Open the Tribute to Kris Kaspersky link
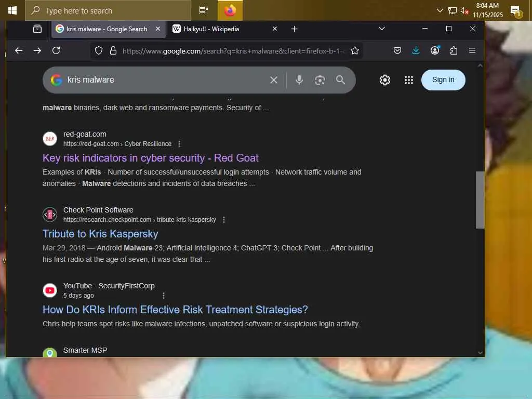Viewport: 532px width, 399px height. [x=100, y=234]
